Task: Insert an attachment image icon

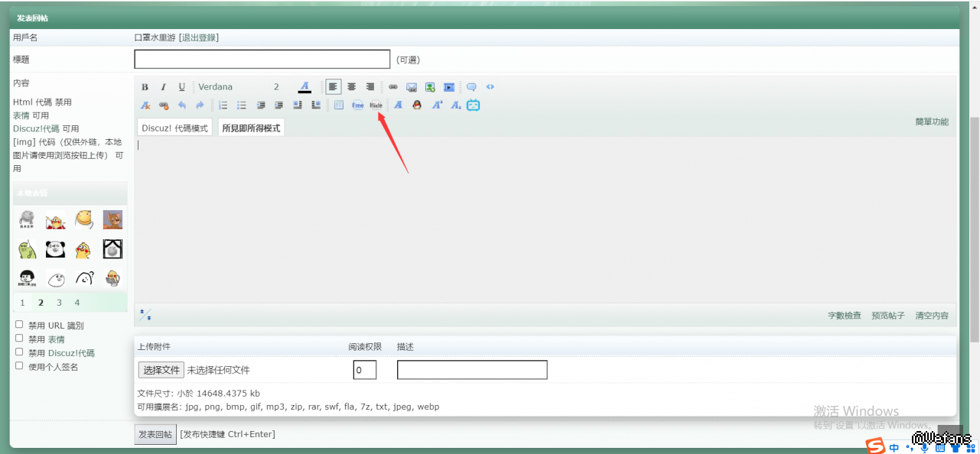Action: 430,87
